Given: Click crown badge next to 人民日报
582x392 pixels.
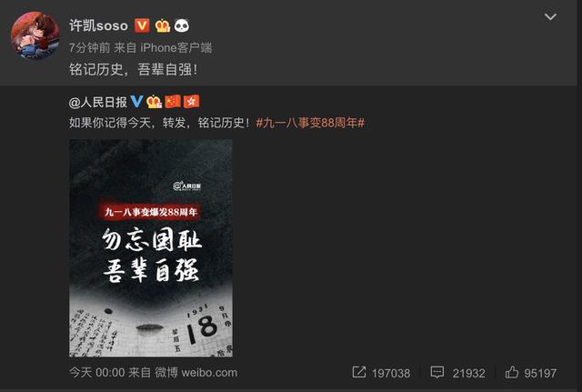Looking at the screenshot, I should (x=154, y=101).
